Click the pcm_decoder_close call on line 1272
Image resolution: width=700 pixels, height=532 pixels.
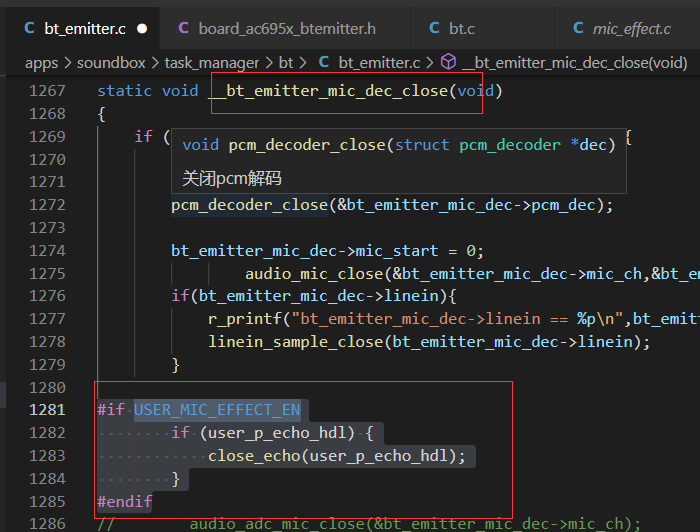(x=250, y=205)
